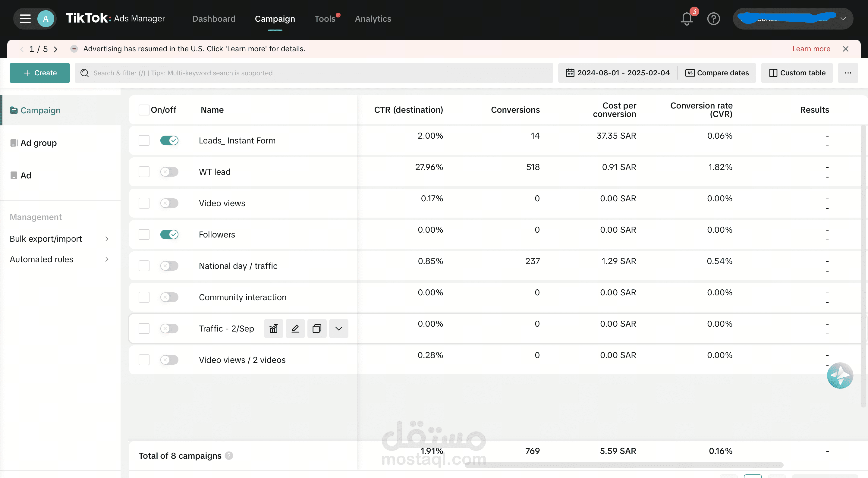This screenshot has height=478, width=868.
Task: View data chart icon for Traffic - 2/Sep
Action: [x=274, y=329]
